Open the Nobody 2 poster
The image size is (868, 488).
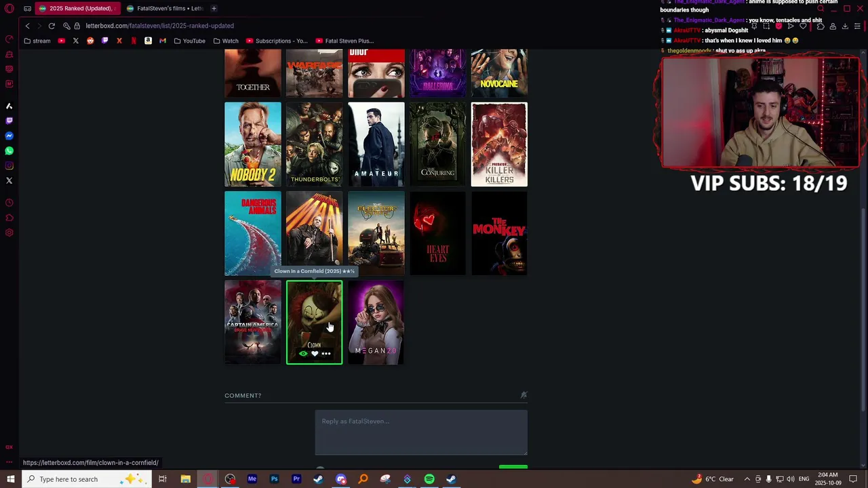tap(253, 144)
